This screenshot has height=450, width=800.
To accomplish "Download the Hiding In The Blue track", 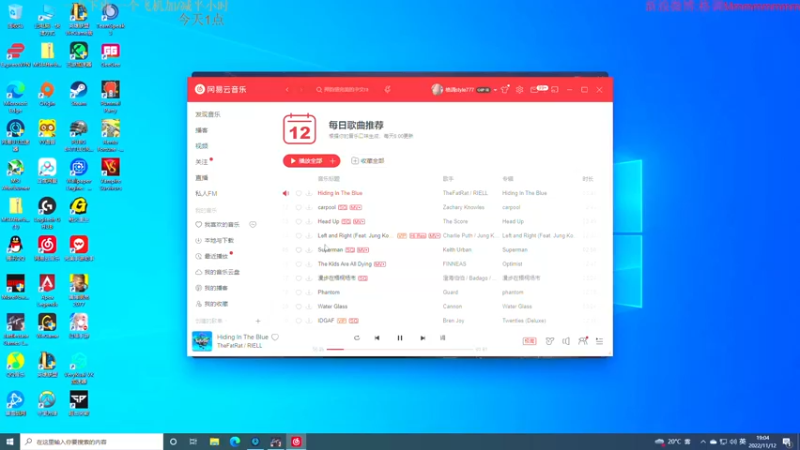I will tap(309, 193).
